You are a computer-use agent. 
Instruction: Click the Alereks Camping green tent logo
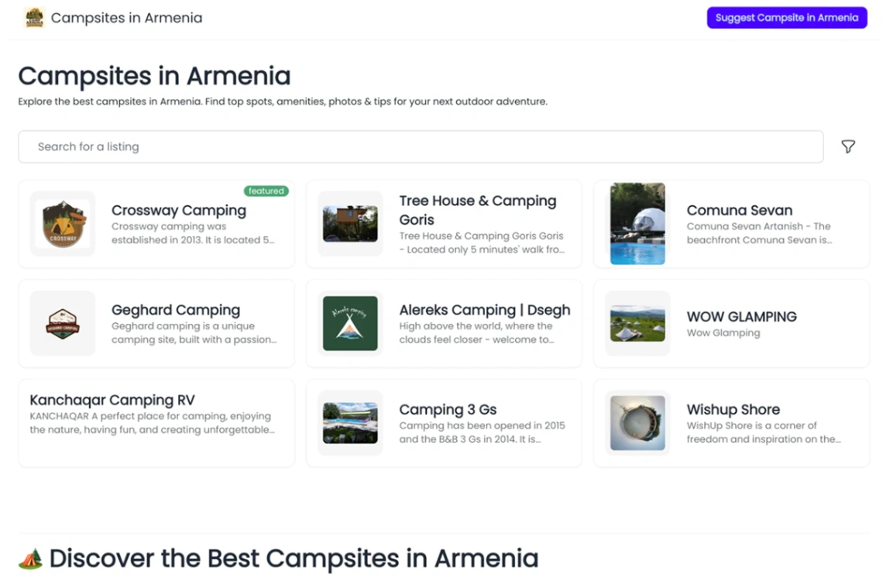click(350, 323)
